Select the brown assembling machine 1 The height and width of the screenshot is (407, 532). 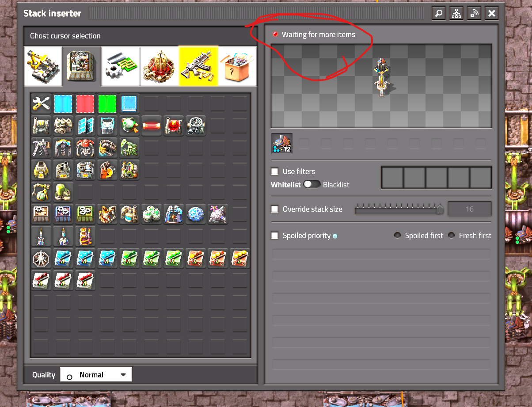[42, 214]
